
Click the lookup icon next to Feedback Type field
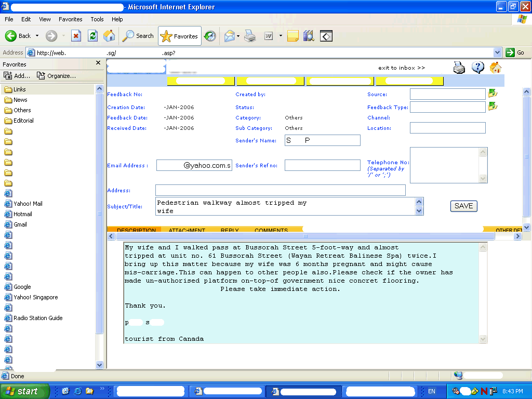click(x=493, y=106)
